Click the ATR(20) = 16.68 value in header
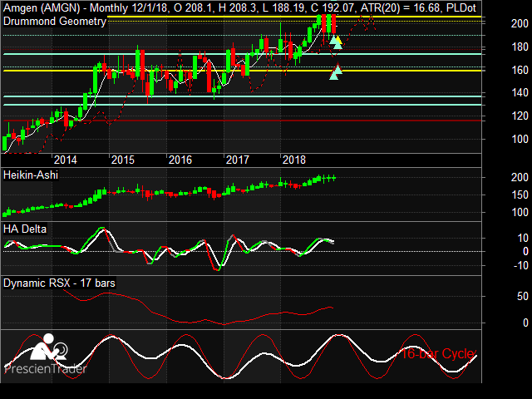 coord(401,7)
